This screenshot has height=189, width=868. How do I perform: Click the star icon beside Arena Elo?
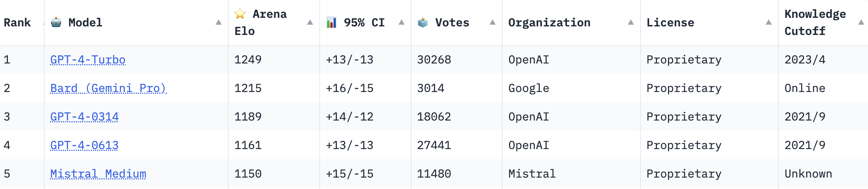click(240, 14)
